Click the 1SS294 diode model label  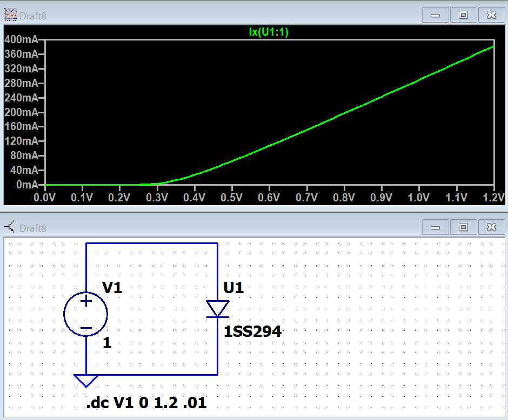[253, 331]
